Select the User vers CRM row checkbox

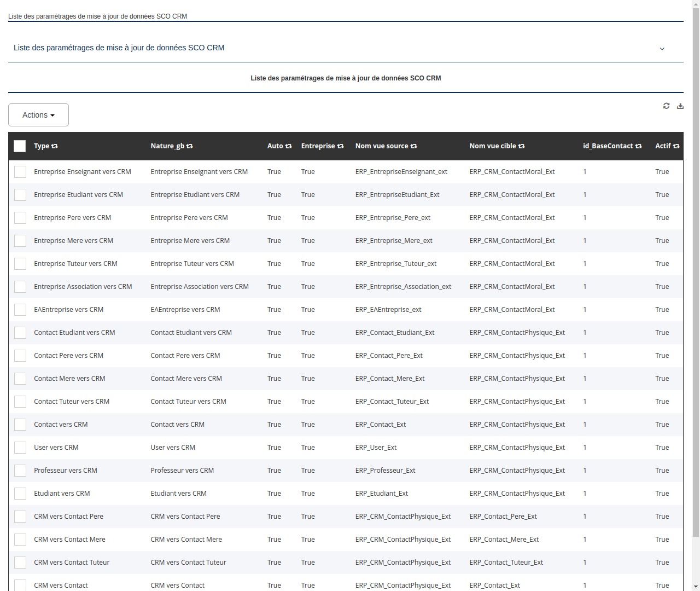20,447
